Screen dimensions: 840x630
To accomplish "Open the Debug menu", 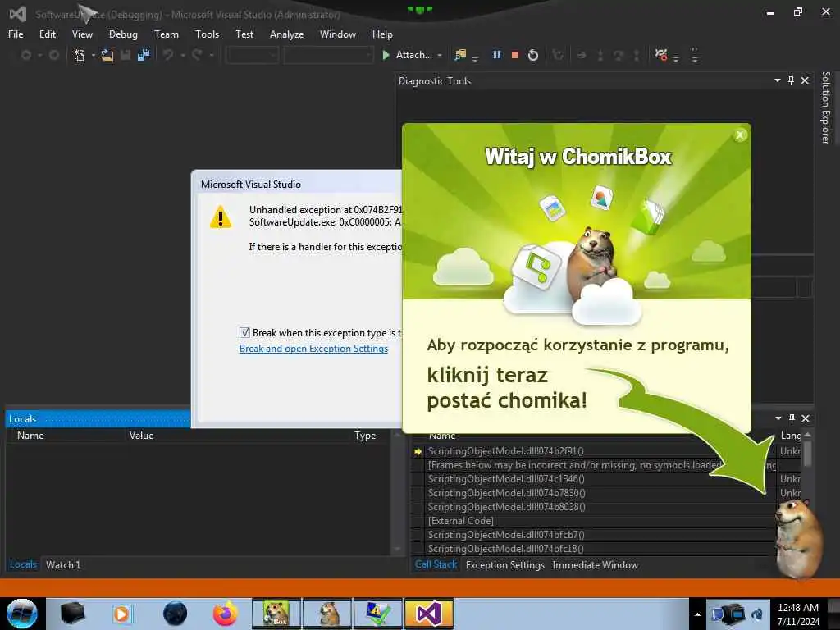I will [123, 34].
